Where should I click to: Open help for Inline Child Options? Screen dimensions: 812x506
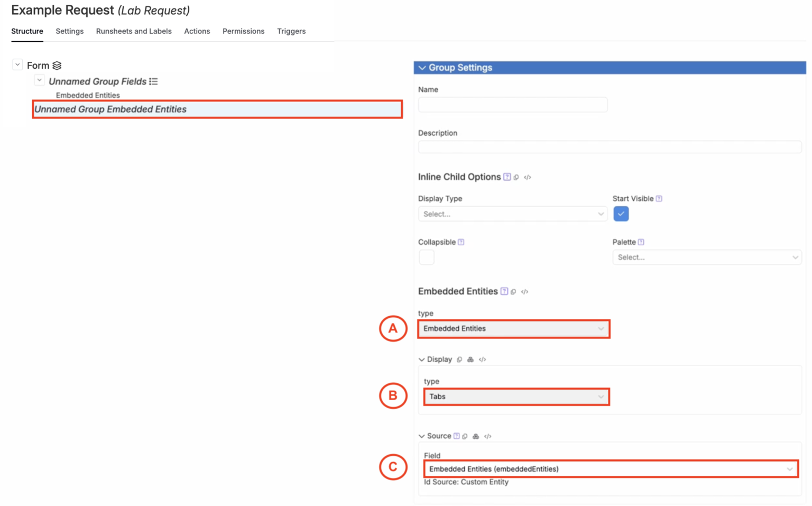click(x=507, y=177)
